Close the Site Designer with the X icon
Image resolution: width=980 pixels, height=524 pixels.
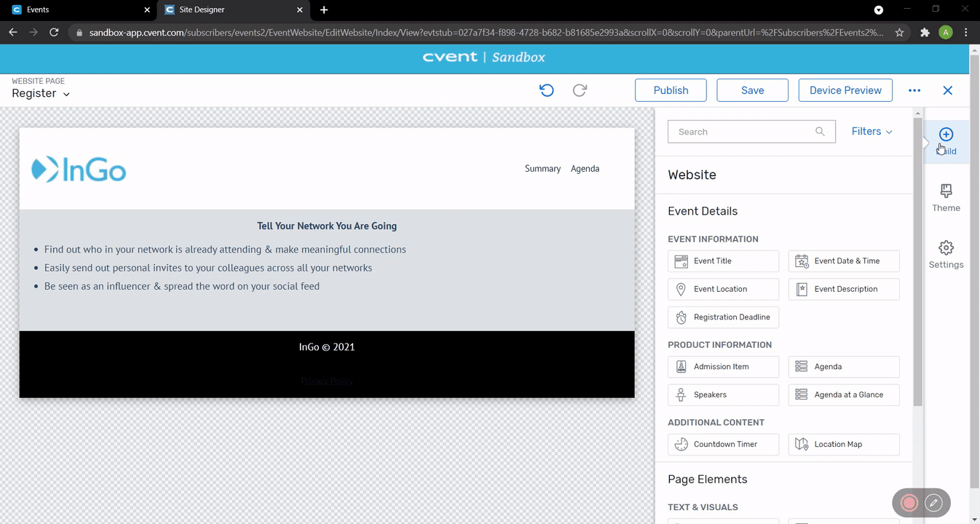click(947, 90)
